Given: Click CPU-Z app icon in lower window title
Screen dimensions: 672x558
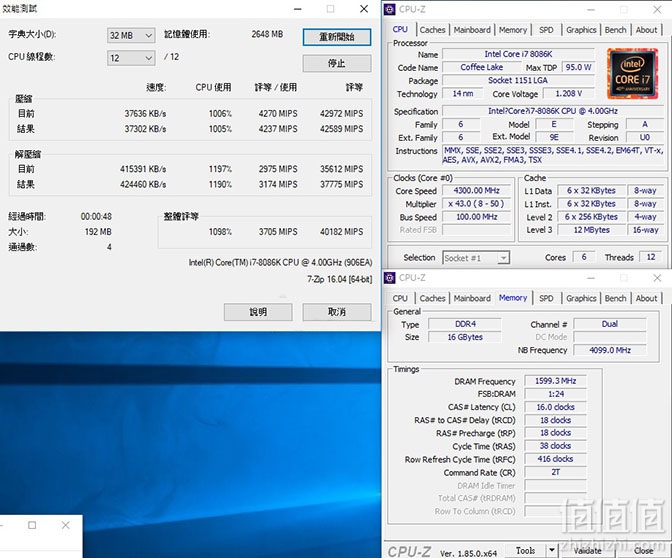Looking at the screenshot, I should tap(390, 278).
